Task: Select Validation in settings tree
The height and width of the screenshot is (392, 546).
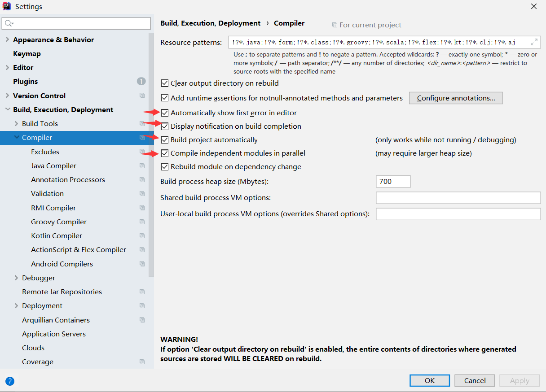Action: (x=47, y=193)
